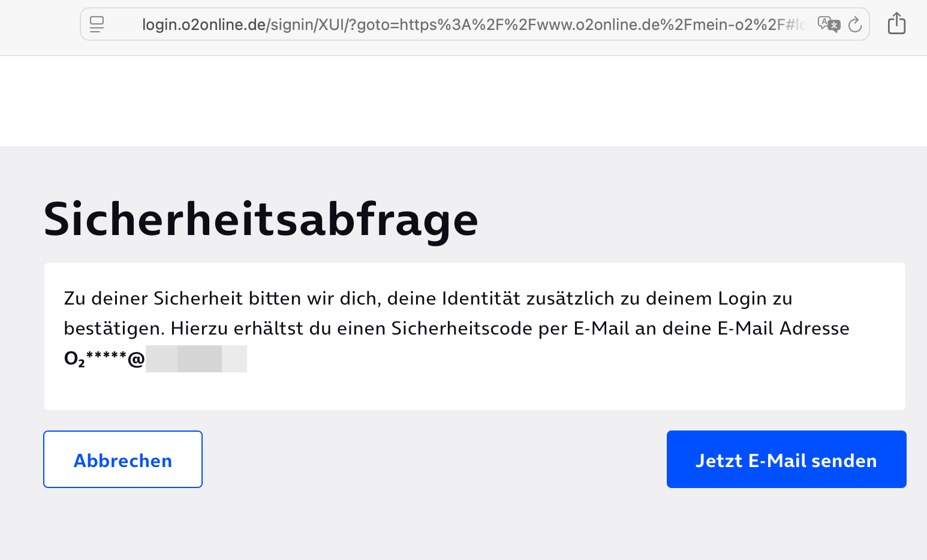Click Jetzt E-Mail senden button
The image size is (927, 560).
click(786, 459)
